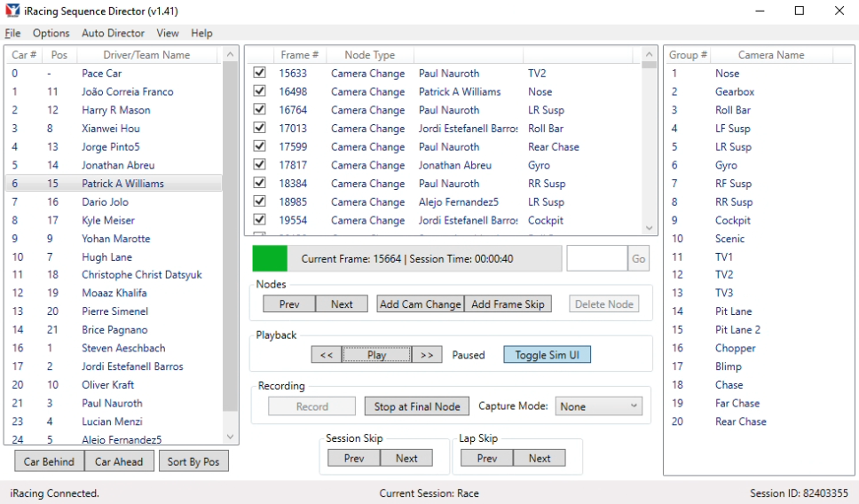The height and width of the screenshot is (504, 859).
Task: Click the Toggle Sim UI button
Action: coord(548,354)
